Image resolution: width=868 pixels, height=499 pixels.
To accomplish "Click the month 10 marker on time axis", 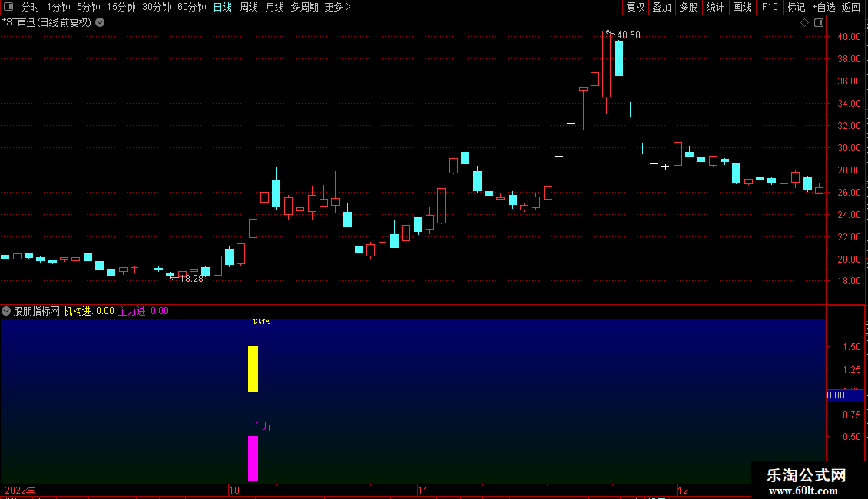I will [234, 490].
